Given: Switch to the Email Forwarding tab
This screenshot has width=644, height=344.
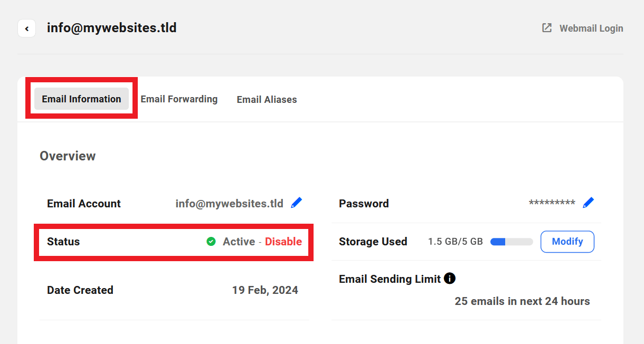Looking at the screenshot, I should click(x=179, y=99).
